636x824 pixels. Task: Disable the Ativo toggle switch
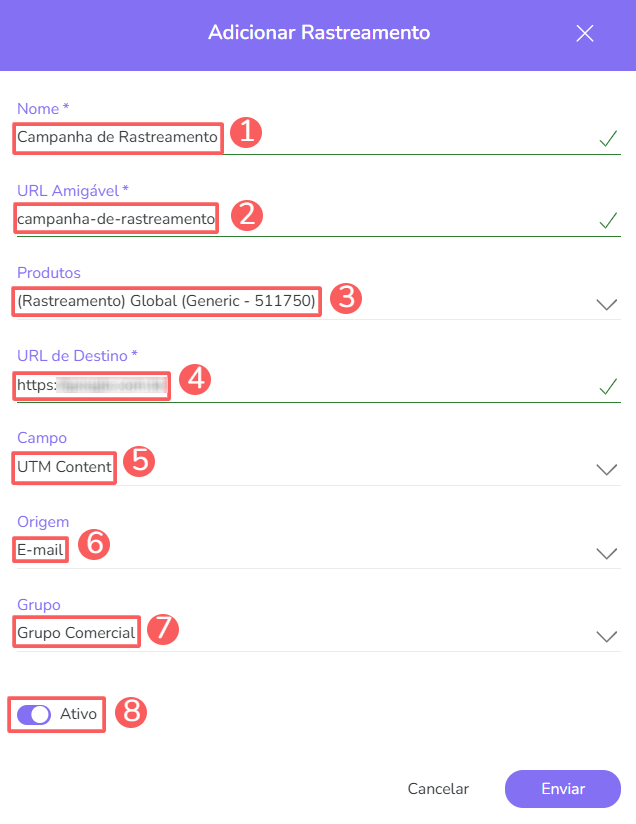34,714
